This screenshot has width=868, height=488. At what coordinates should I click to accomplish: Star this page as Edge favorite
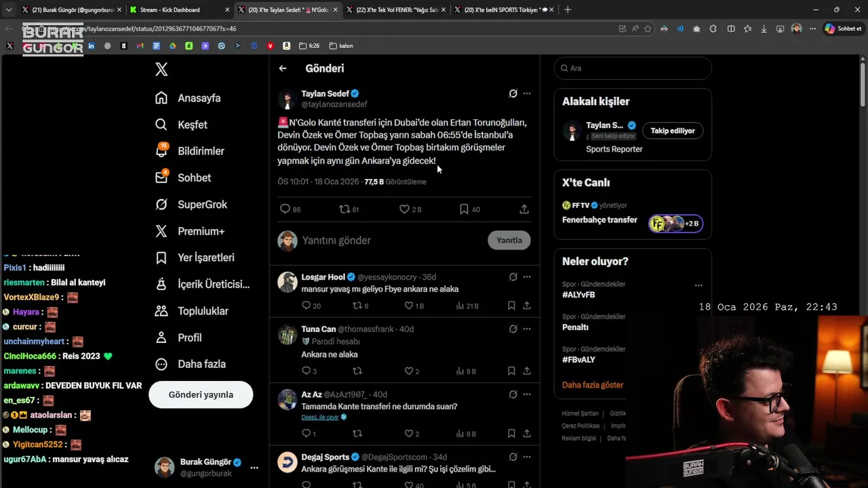[648, 28]
